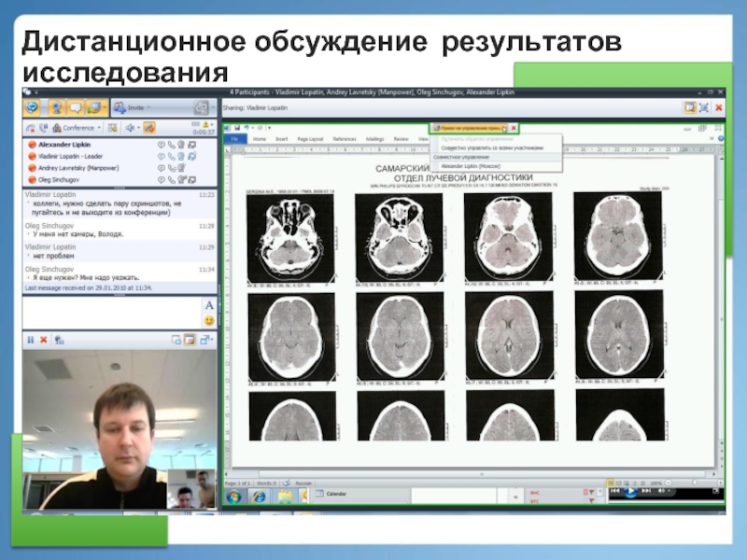Open the emoticon smiley picker in chat
The width and height of the screenshot is (747, 560).
pos(209,321)
